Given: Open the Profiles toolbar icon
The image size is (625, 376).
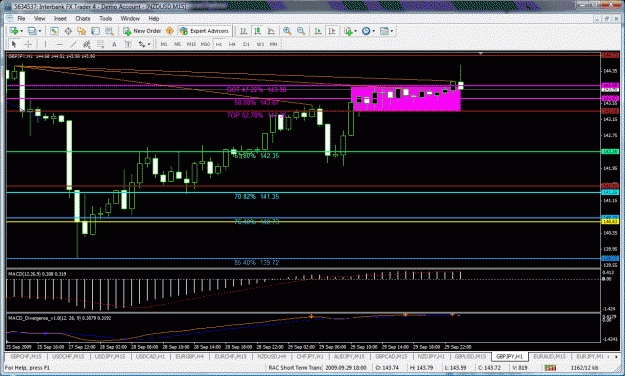Looking at the screenshot, I should coord(32,31).
